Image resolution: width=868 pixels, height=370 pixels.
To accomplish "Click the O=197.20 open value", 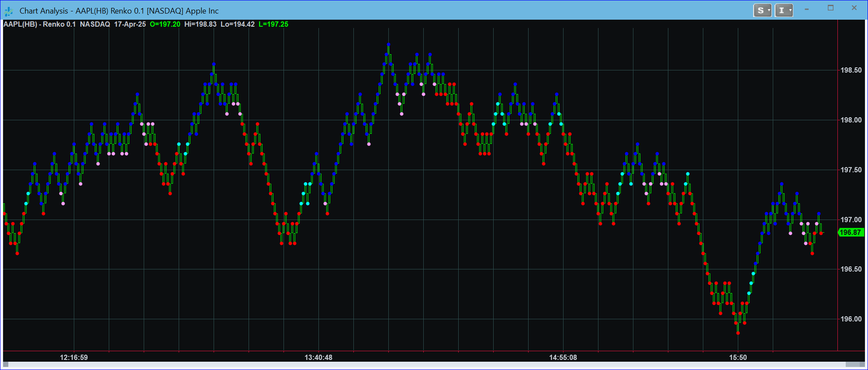I will coord(165,24).
